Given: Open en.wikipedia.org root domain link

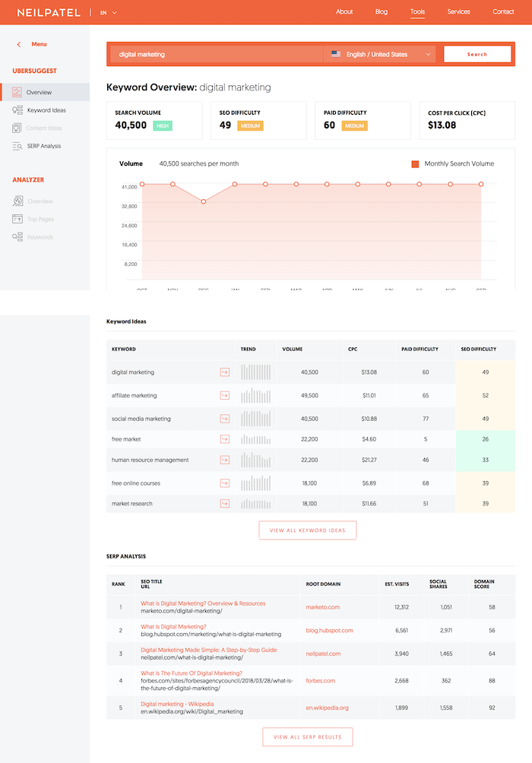Looking at the screenshot, I should click(x=327, y=708).
